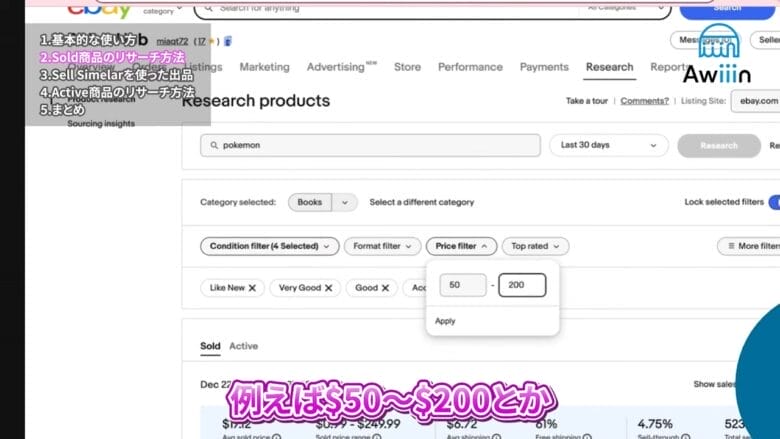Viewport: 780px width, 439px height.
Task: Click the maximum price field showing 200
Action: point(522,285)
